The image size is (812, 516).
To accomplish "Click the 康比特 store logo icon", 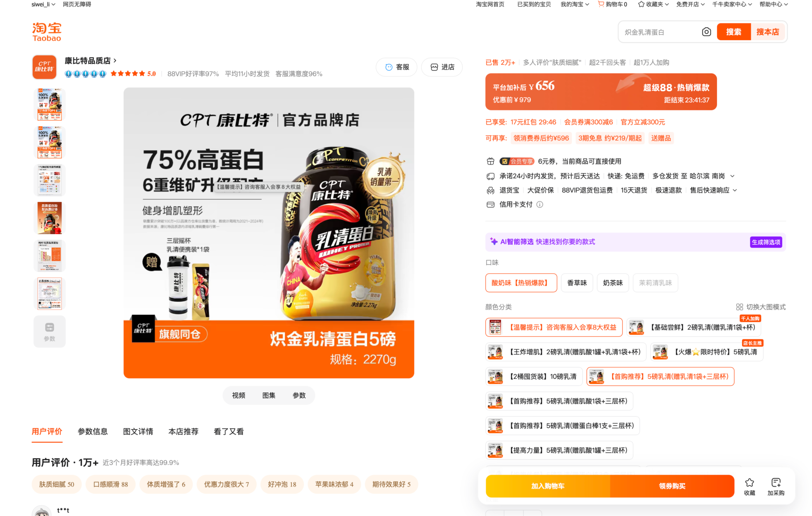I will 44,67.
